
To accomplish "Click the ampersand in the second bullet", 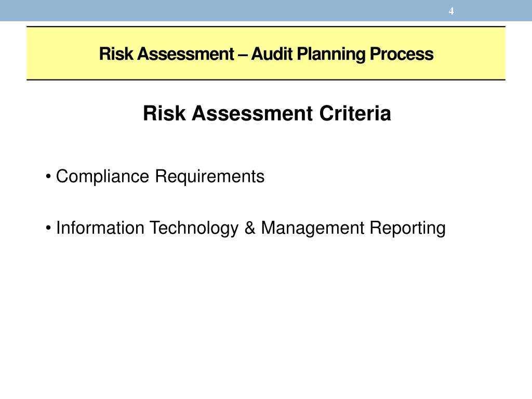I will tap(250, 228).
